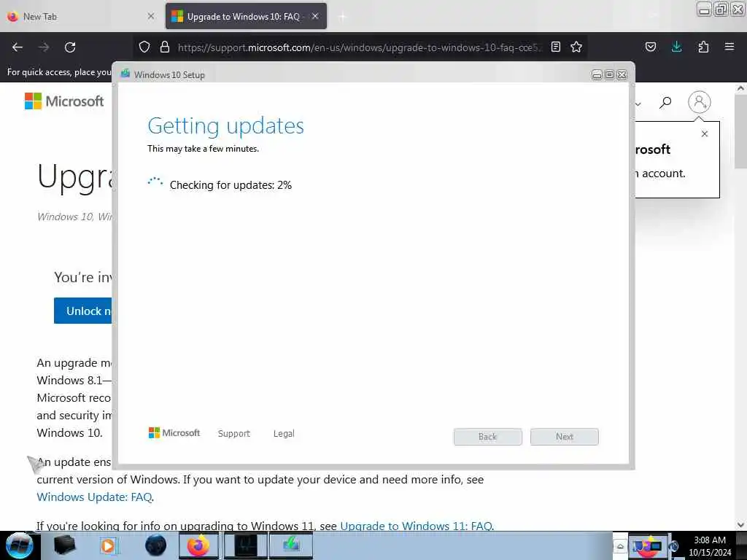Open the extensions puzzle icon
The width and height of the screenshot is (747, 560).
pyautogui.click(x=703, y=47)
